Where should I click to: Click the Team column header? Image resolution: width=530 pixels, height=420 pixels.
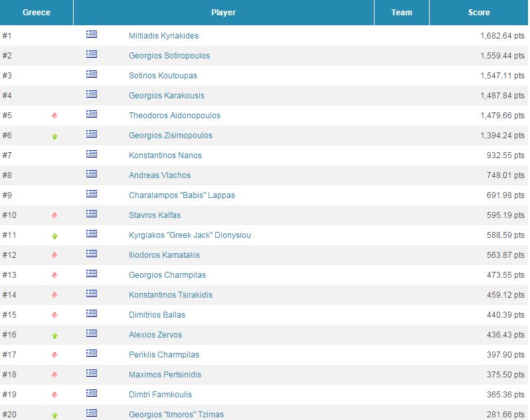tap(402, 13)
